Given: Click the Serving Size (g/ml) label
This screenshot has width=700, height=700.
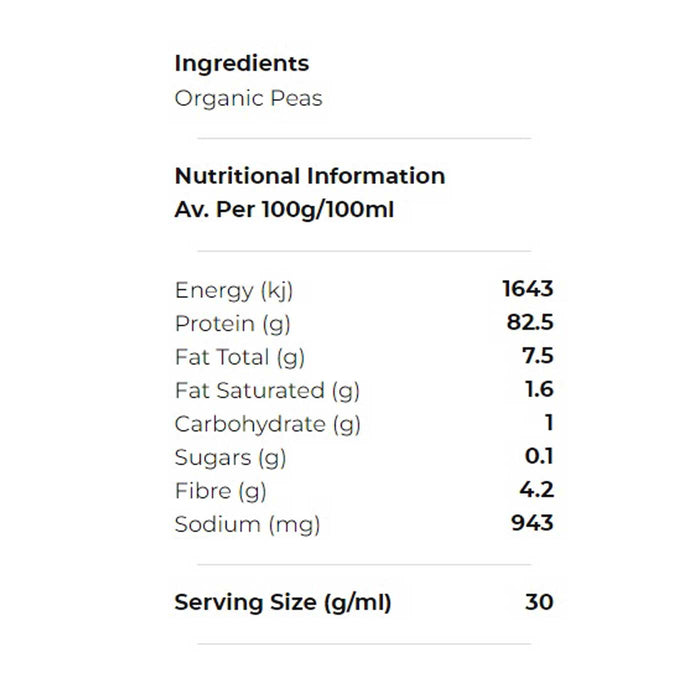Looking at the screenshot, I should [283, 603].
